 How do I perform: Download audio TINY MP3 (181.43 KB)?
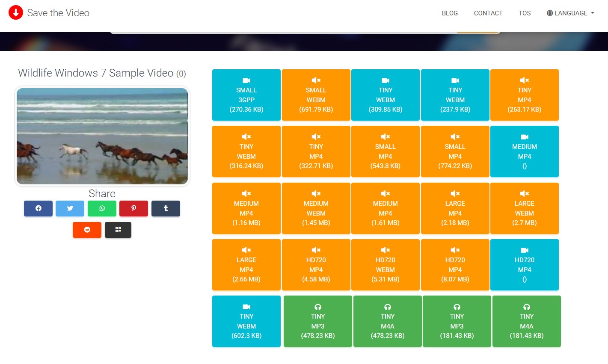pyautogui.click(x=457, y=321)
